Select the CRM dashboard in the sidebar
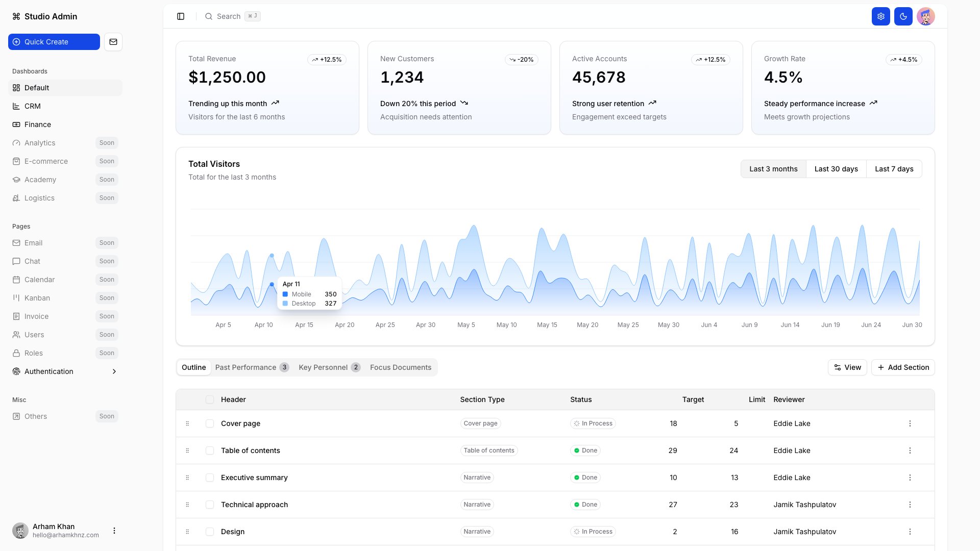This screenshot has width=980, height=551. (x=33, y=106)
